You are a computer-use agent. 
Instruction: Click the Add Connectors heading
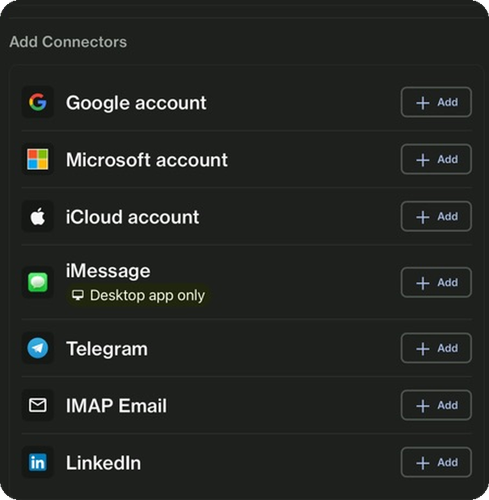[68, 42]
